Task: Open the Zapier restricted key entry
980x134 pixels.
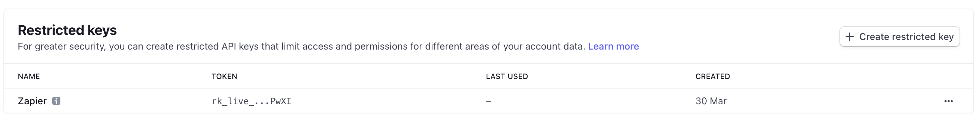Action: point(489,101)
